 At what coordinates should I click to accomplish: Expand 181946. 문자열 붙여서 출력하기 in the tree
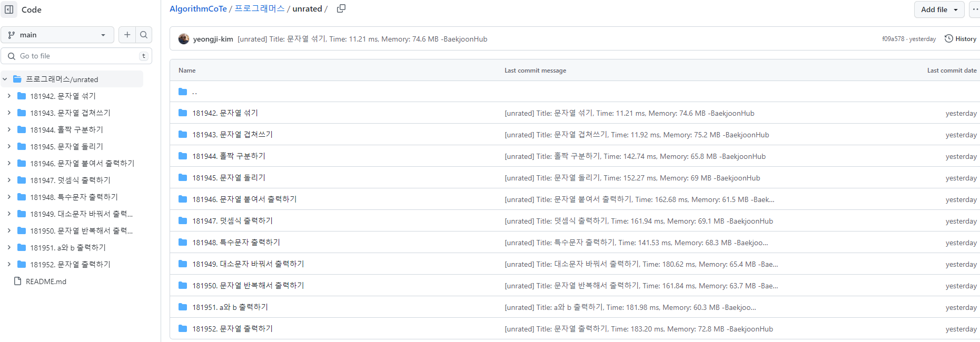tap(9, 164)
